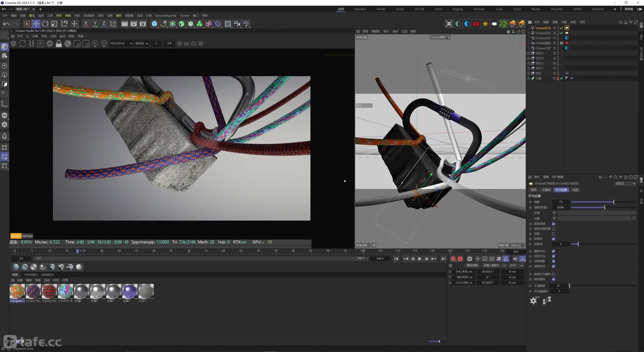The image size is (644, 352).
Task: Click the Octane sun daylight icon
Action: coord(485,24)
